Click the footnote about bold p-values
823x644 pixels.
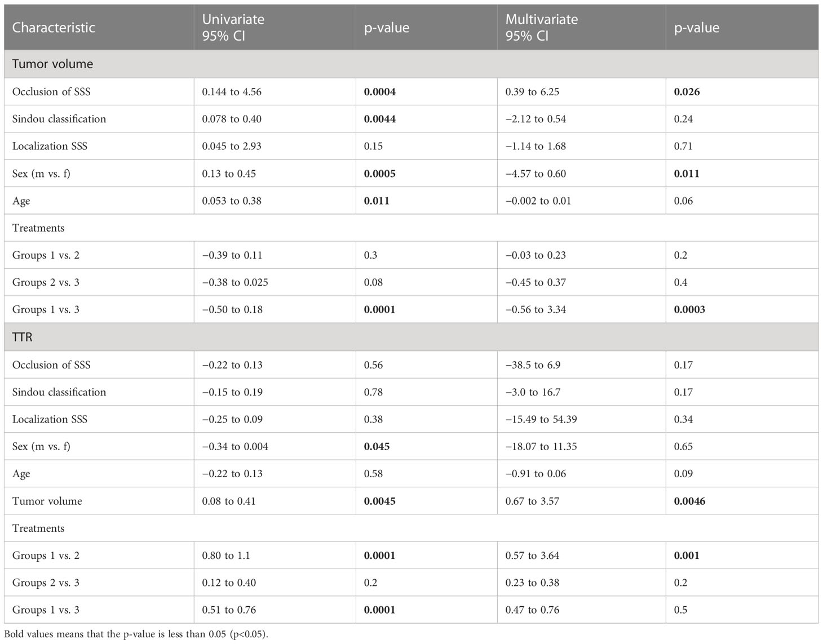click(136, 634)
